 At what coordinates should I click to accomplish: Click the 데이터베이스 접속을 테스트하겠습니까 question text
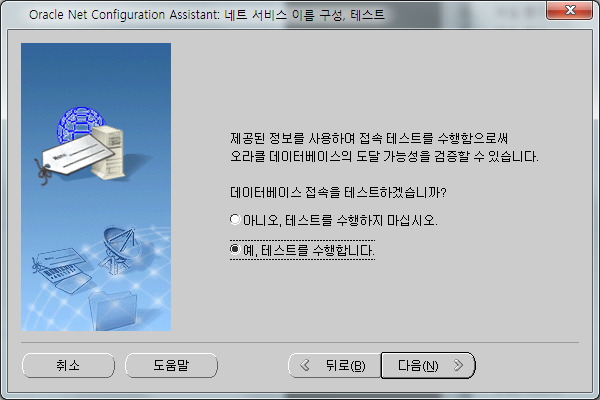coord(338,192)
